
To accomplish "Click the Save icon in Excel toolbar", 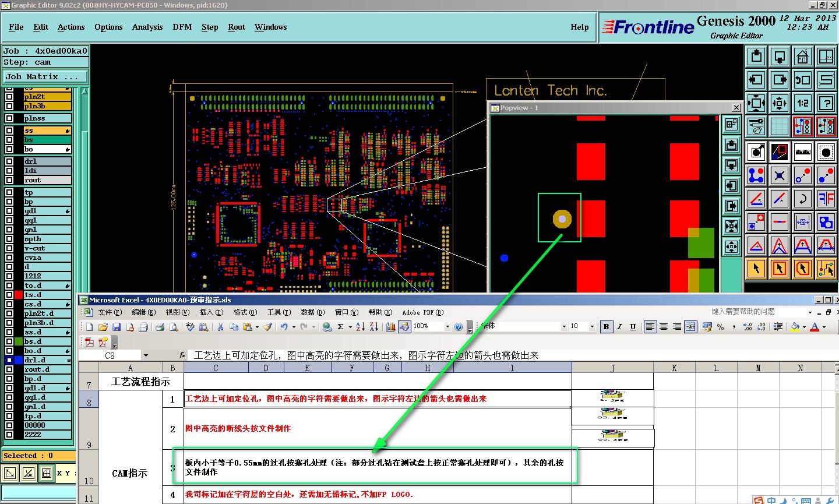I will [117, 327].
